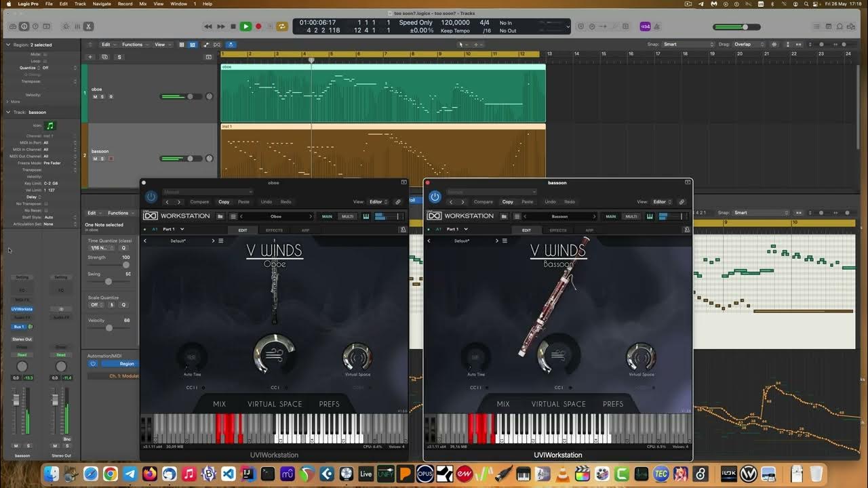Click the Automation/MIDI power button
The height and width of the screenshot is (488, 868).
point(94,363)
